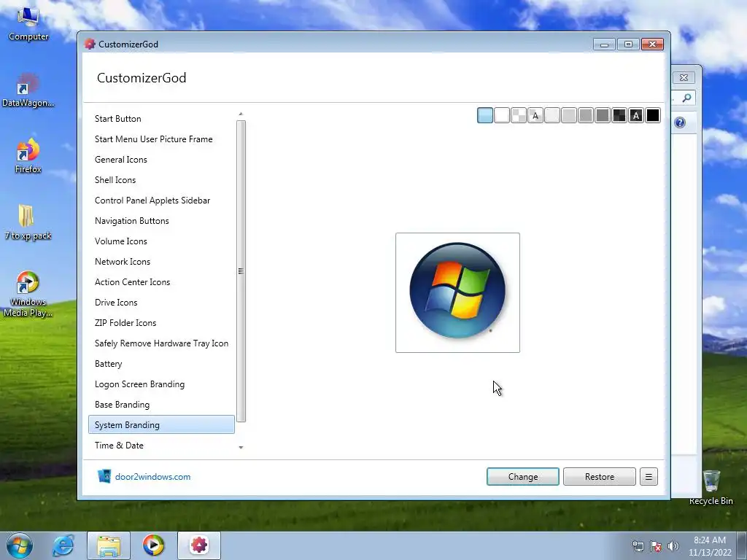Click the help icon in background window
747x560 pixels.
click(680, 122)
